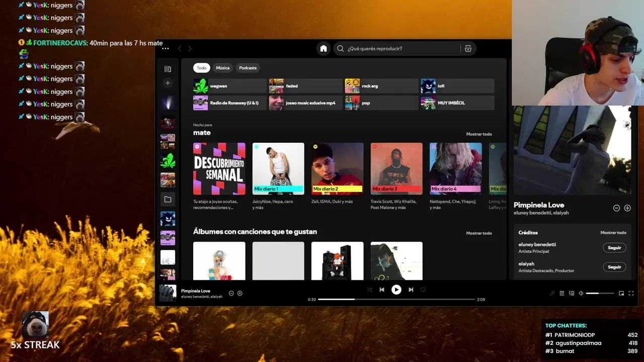
Task: Open the speaker-cover album under Álbumes
Action: (337, 261)
